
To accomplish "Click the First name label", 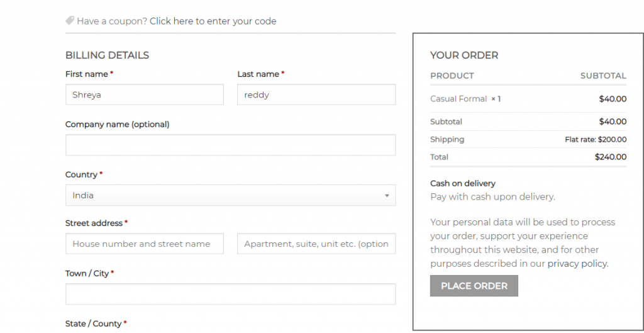I will (x=87, y=74).
